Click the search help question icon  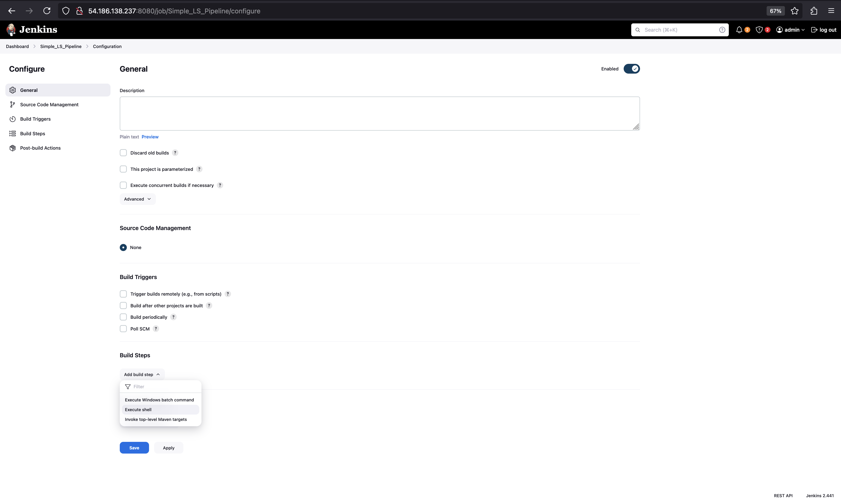pos(722,30)
